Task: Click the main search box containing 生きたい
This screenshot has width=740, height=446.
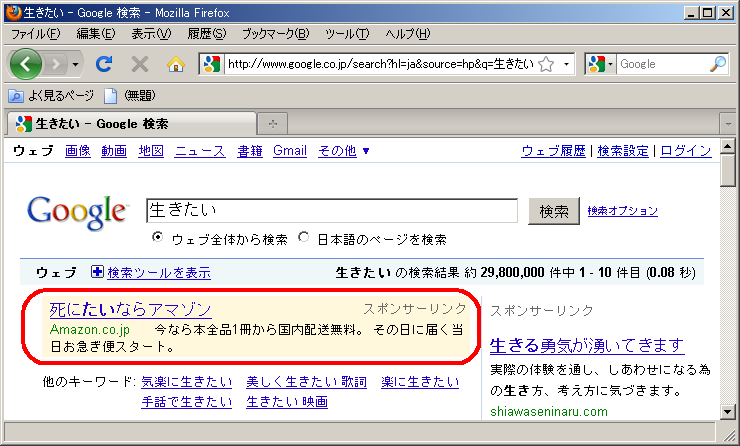Action: (x=332, y=210)
